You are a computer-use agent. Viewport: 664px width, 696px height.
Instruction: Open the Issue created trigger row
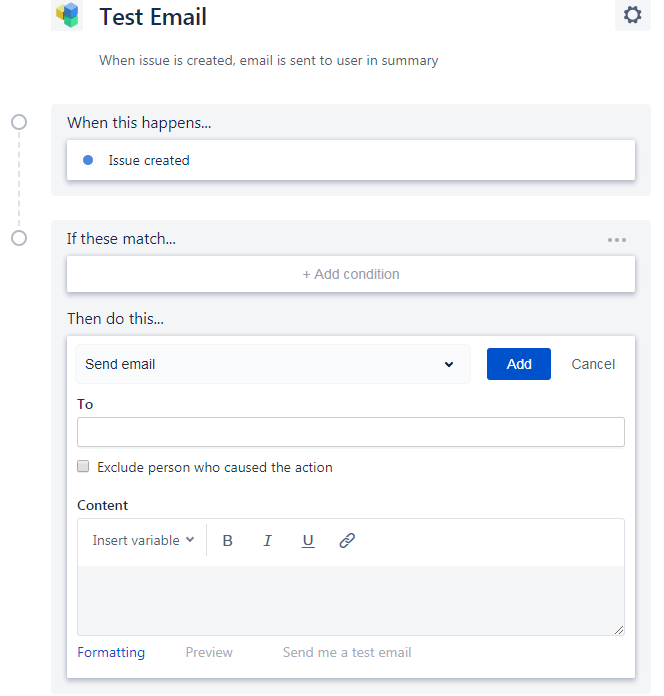coord(351,160)
